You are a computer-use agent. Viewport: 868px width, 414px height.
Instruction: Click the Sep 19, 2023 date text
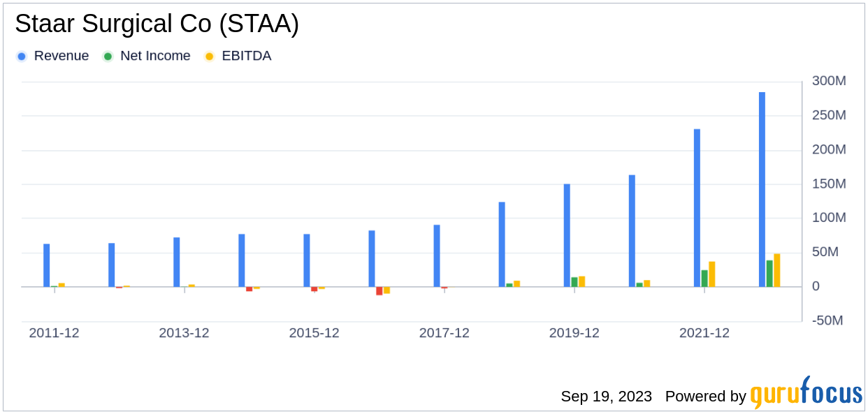click(x=607, y=397)
